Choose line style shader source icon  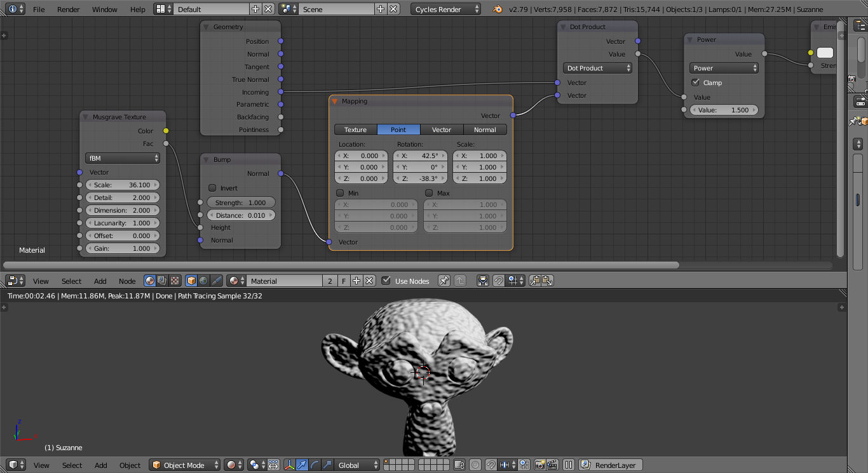[x=216, y=281]
